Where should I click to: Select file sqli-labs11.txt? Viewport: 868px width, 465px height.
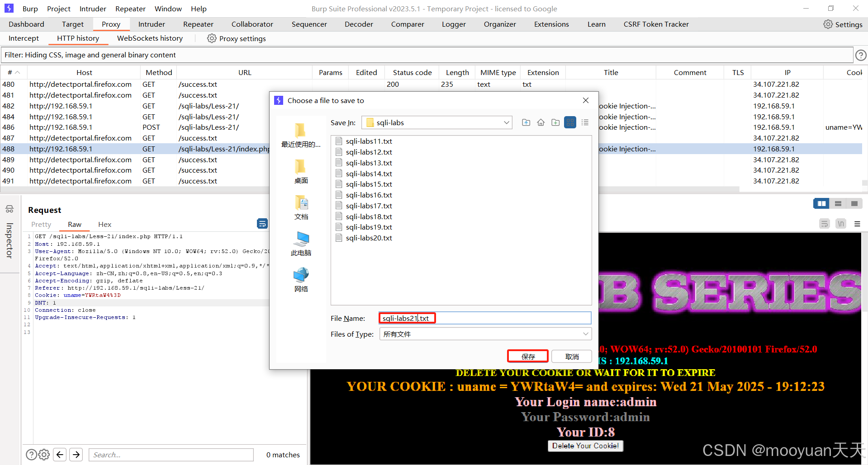point(364,141)
